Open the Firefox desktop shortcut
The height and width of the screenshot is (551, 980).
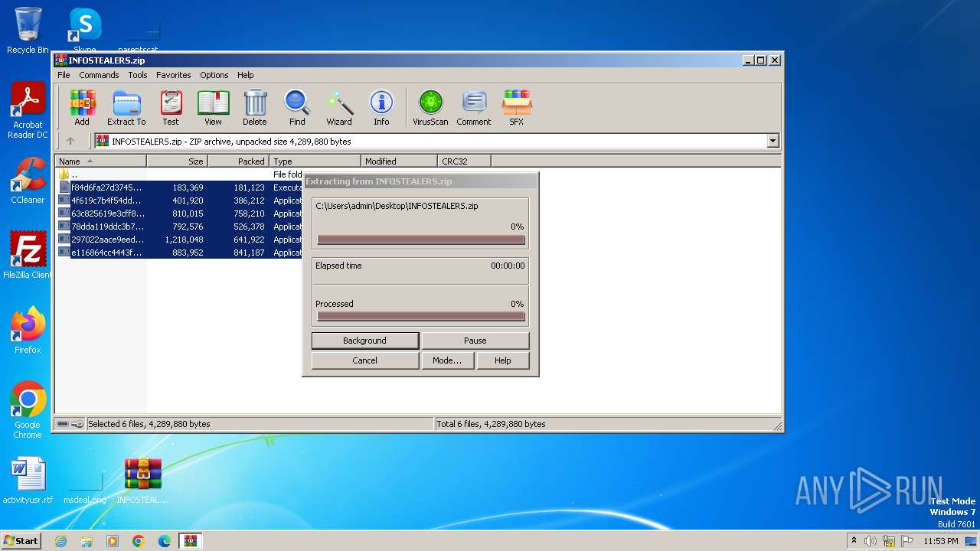point(28,331)
